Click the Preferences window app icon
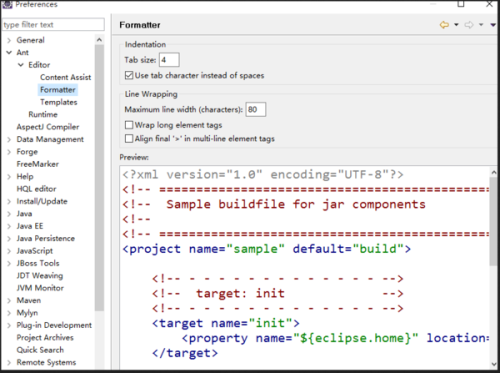The image size is (500, 373). pyautogui.click(x=7, y=4)
